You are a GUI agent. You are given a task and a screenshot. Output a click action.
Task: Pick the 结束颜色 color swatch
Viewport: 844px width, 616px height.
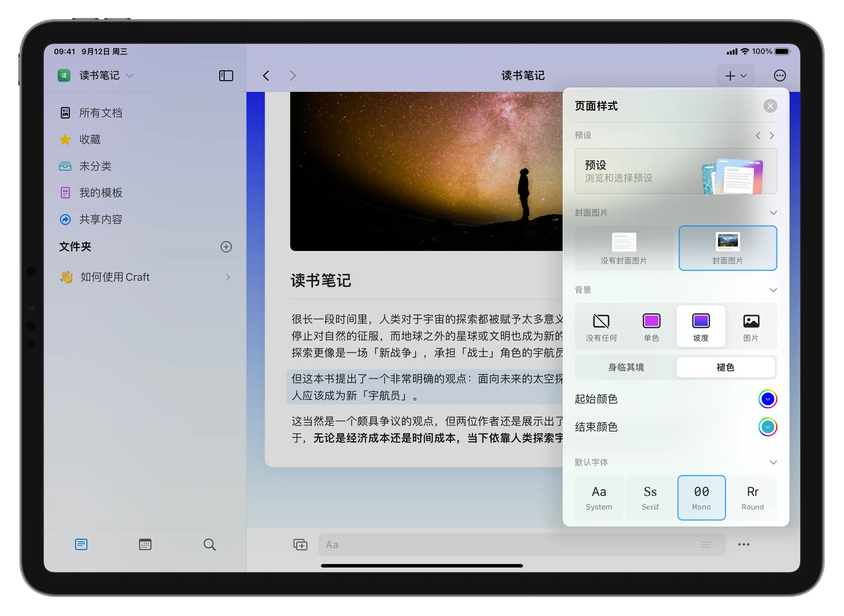click(768, 427)
